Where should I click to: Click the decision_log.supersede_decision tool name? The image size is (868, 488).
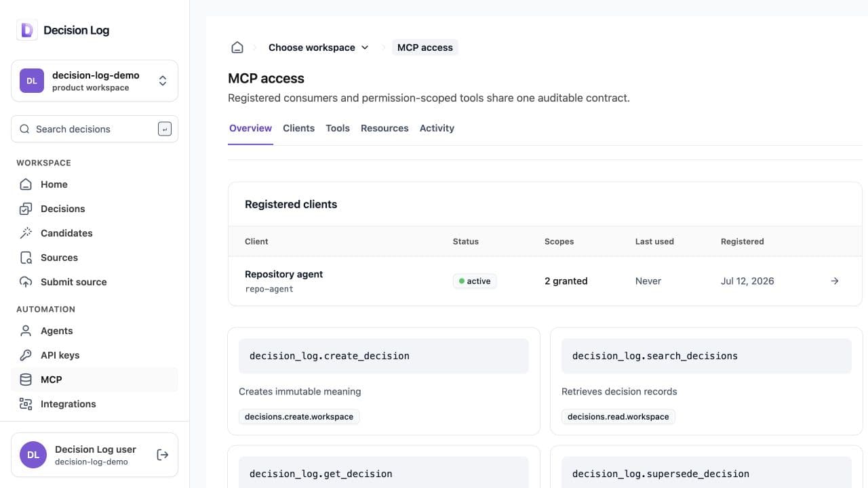point(660,474)
